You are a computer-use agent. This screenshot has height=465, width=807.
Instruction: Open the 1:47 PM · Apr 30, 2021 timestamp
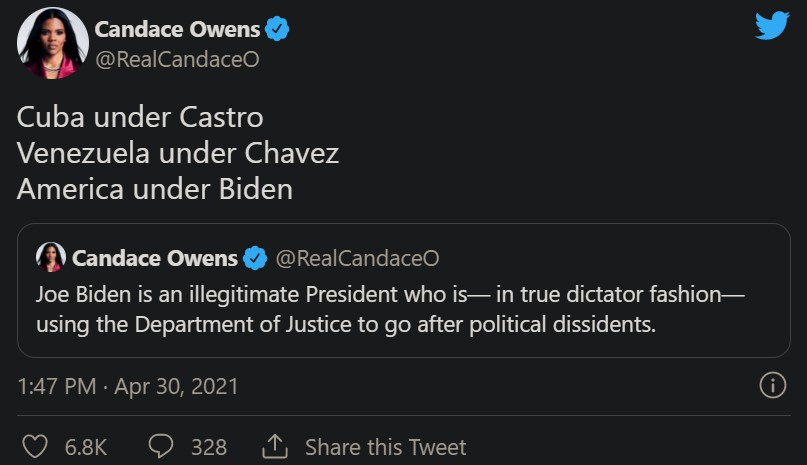128,386
